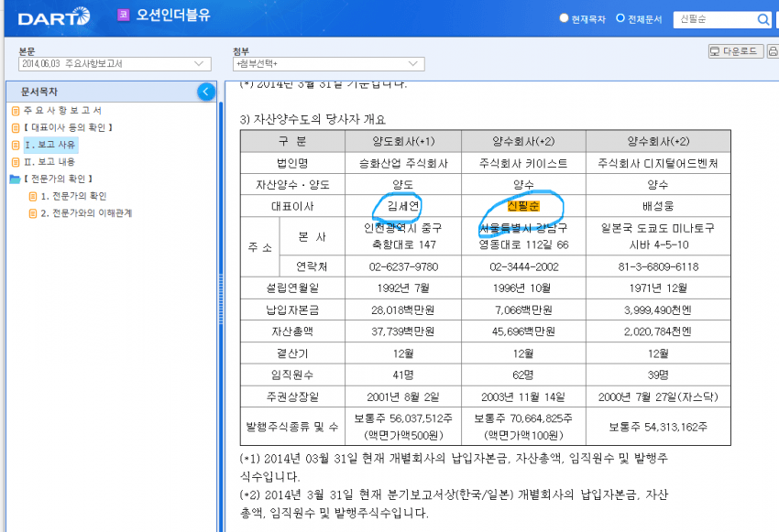The height and width of the screenshot is (532, 779).
Task: Click the cell 1971년 12월
Action: pyautogui.click(x=658, y=288)
